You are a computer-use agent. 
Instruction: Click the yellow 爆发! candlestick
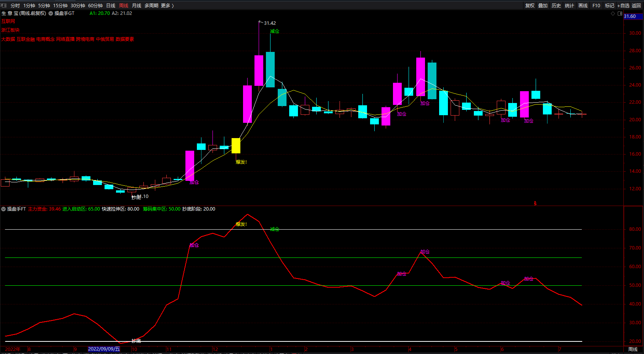pyautogui.click(x=236, y=146)
